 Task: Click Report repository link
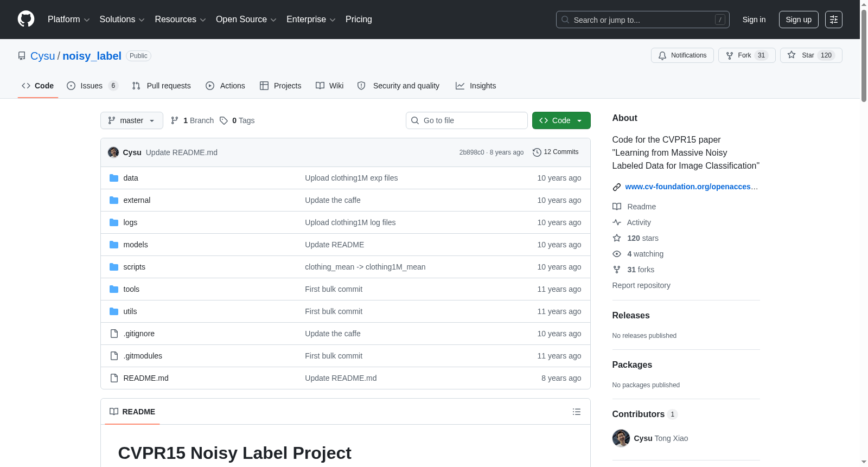[x=641, y=285]
